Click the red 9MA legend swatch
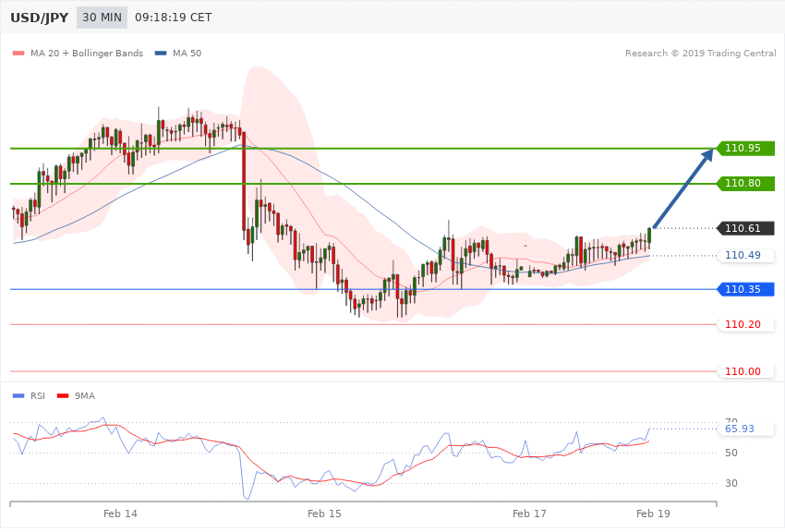 [x=63, y=396]
